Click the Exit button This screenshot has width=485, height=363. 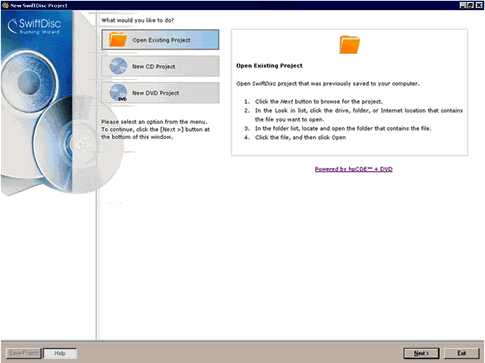coord(462,353)
